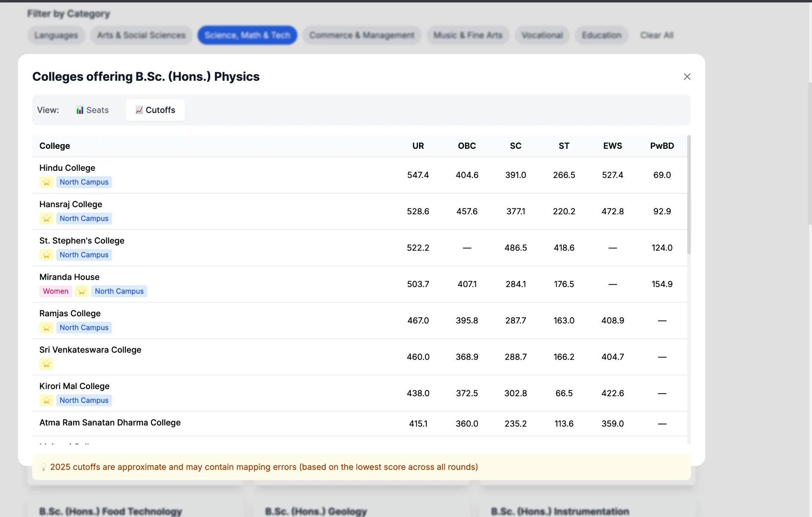
Task: Click St. Stephen's PwBD cutoff 124.0
Action: 662,248
